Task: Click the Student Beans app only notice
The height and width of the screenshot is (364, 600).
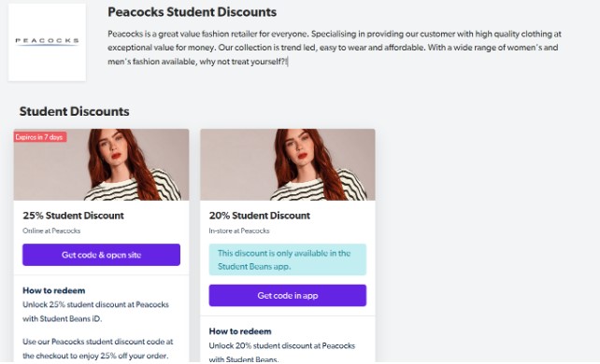Action: click(287, 259)
